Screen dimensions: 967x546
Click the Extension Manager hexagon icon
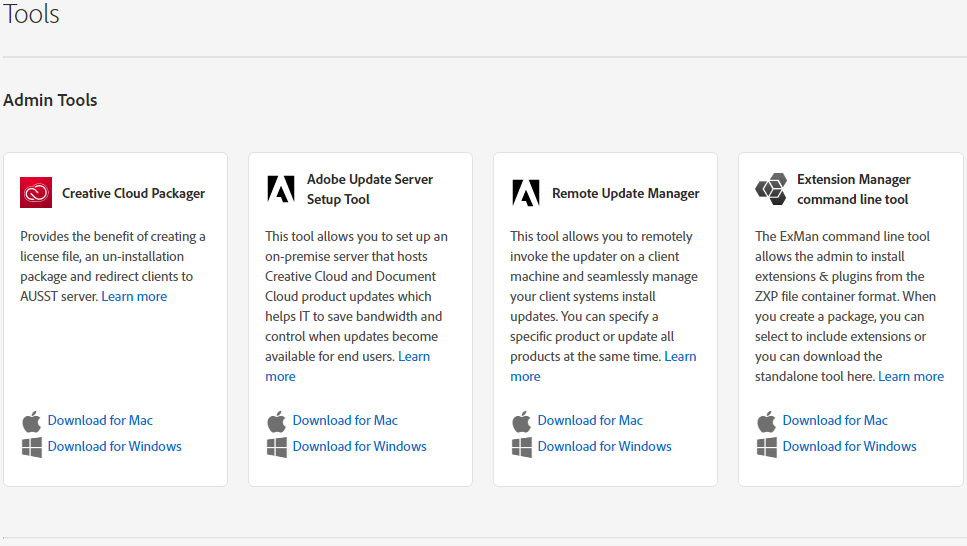pos(771,189)
